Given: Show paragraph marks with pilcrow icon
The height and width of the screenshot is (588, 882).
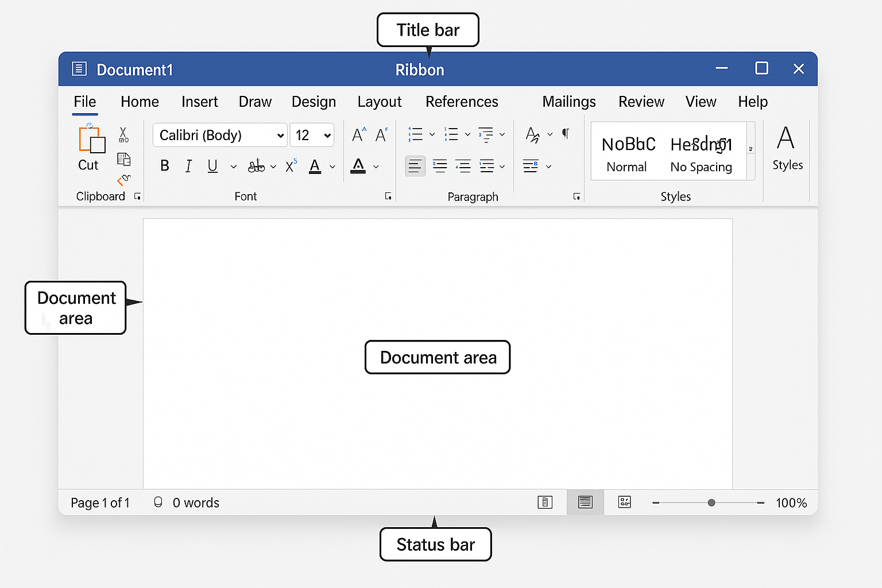Looking at the screenshot, I should coord(566,134).
